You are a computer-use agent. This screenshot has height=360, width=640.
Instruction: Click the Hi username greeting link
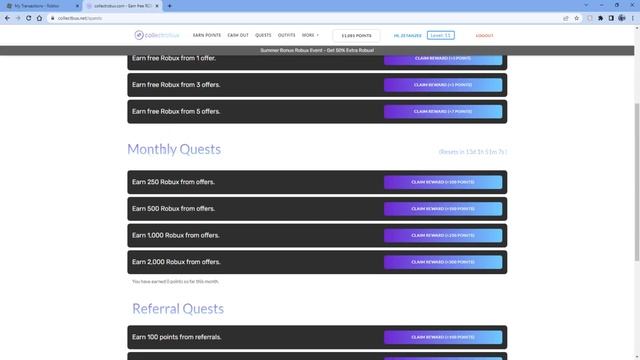pos(407,36)
